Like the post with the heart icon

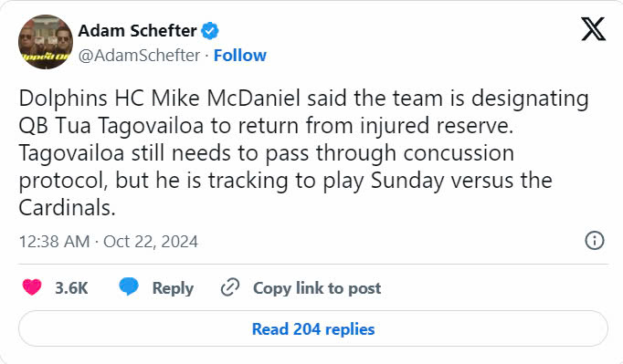tap(32, 287)
